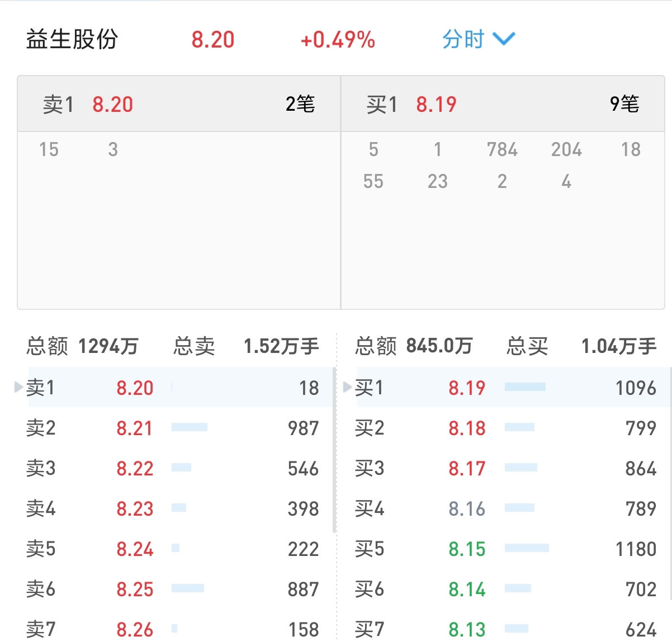Click the volume bar in 卖2 row

click(190, 427)
